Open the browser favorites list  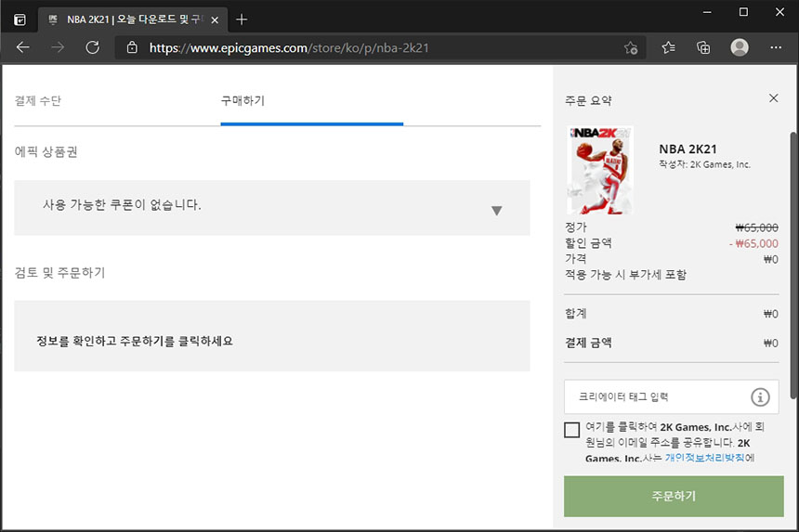click(668, 47)
